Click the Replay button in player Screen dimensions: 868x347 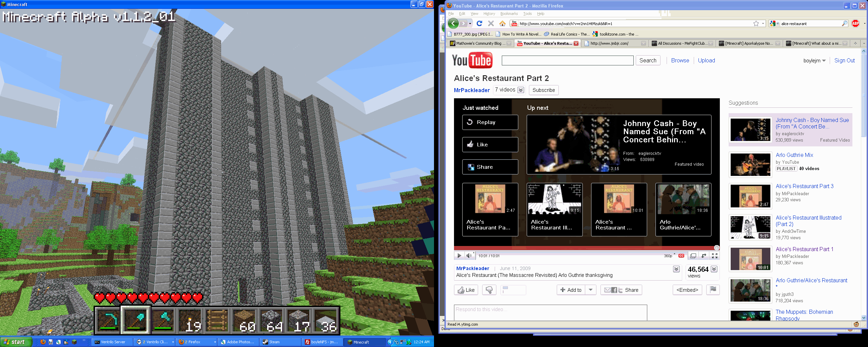tap(490, 122)
